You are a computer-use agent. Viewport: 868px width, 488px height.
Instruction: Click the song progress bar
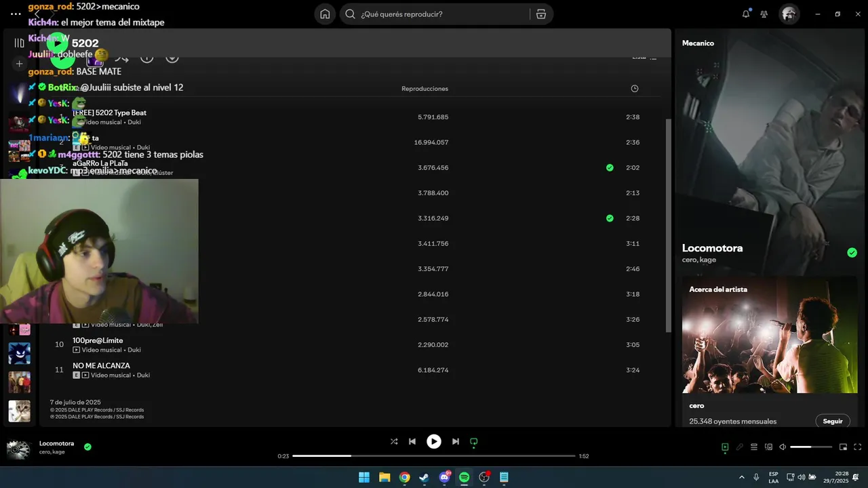[x=434, y=455]
